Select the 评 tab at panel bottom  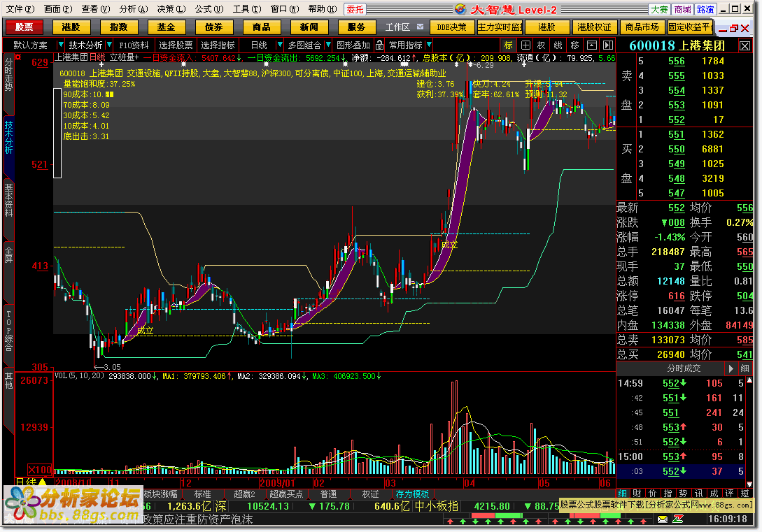[x=729, y=493]
